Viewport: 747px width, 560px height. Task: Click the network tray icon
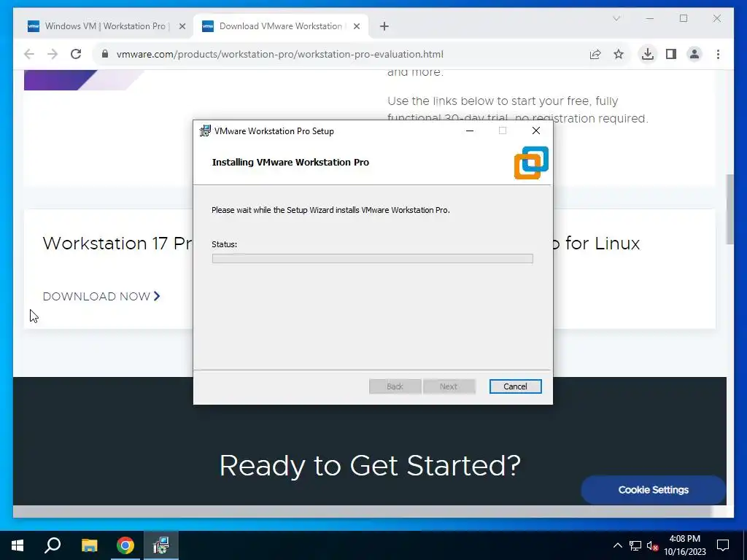point(635,545)
